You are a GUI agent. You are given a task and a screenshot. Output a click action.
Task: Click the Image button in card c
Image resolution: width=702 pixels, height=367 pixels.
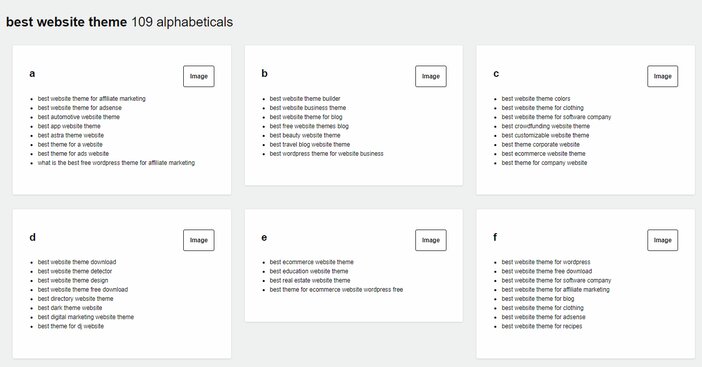(663, 76)
